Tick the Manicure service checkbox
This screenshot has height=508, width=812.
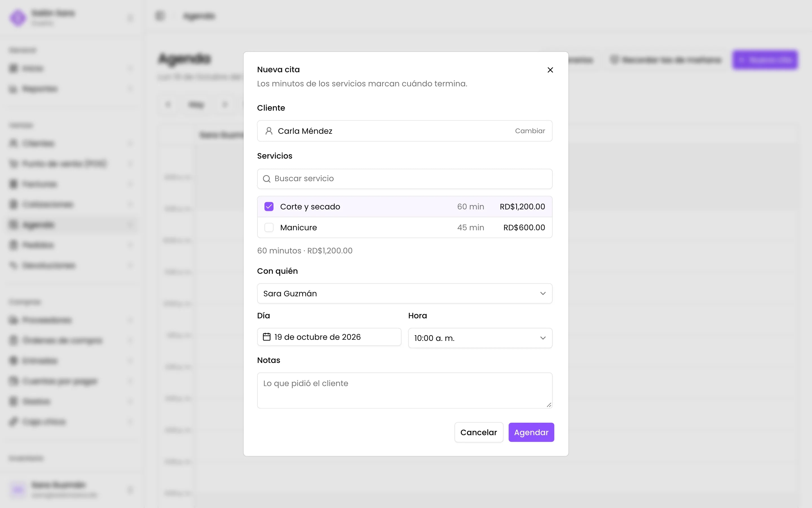point(269,227)
